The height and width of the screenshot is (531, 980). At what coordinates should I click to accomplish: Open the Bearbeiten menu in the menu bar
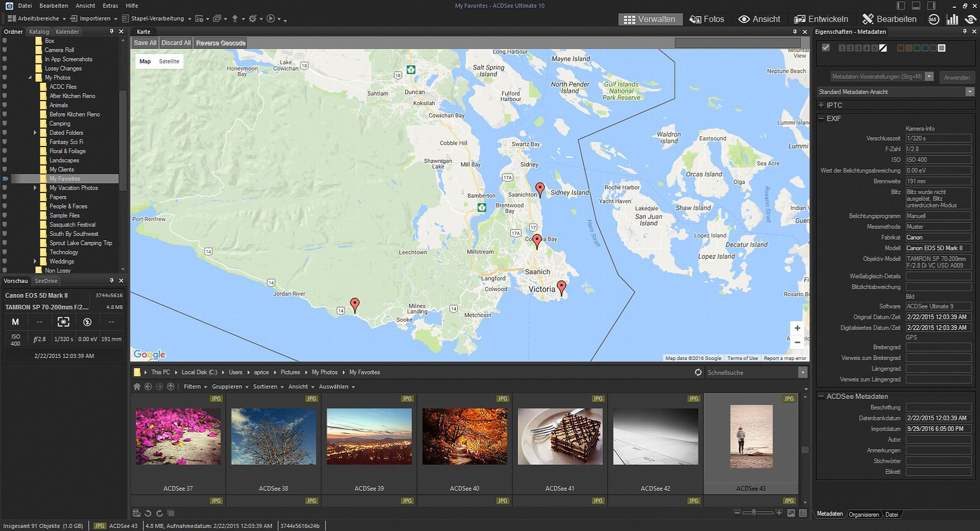point(54,6)
